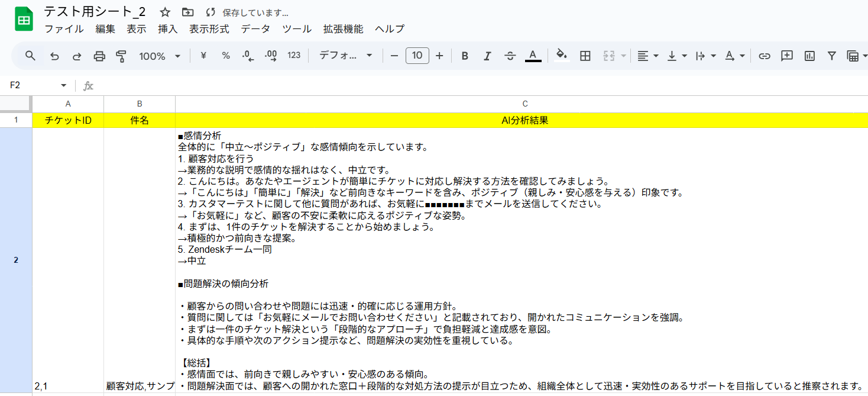This screenshot has width=868, height=396.
Task: Star the document テスト用シート_2
Action: point(165,12)
